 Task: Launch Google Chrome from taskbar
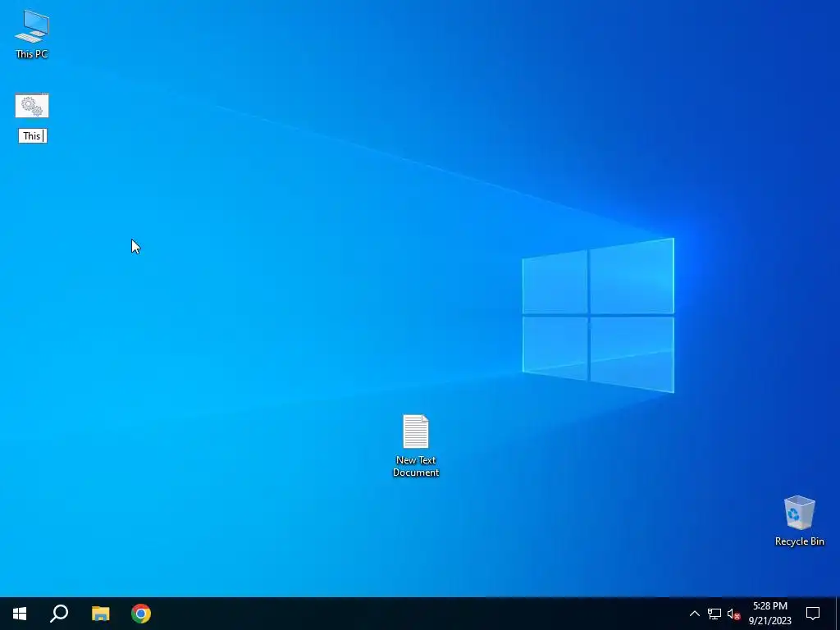coord(141,614)
